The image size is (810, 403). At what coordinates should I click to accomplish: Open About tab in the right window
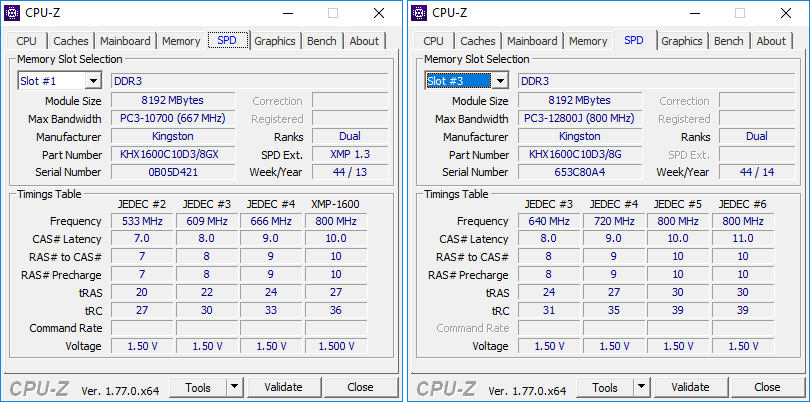click(x=771, y=41)
